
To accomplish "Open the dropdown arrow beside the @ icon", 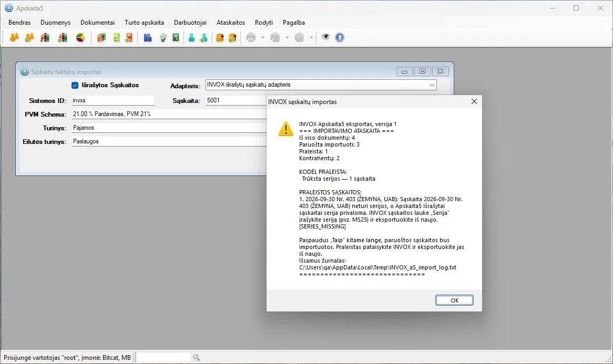I will (311, 37).
